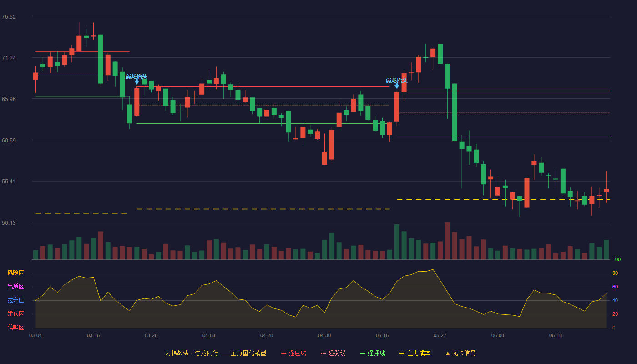Click the 05-15 date label

382,335
